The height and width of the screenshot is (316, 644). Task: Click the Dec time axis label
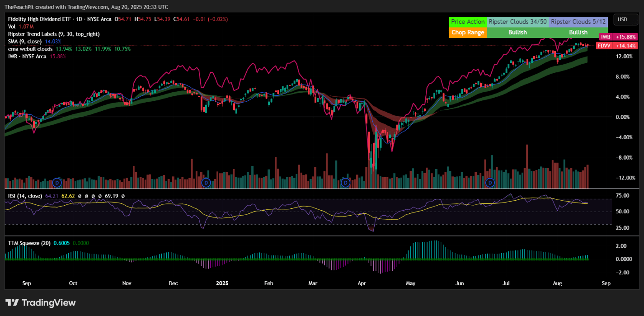pos(173,283)
